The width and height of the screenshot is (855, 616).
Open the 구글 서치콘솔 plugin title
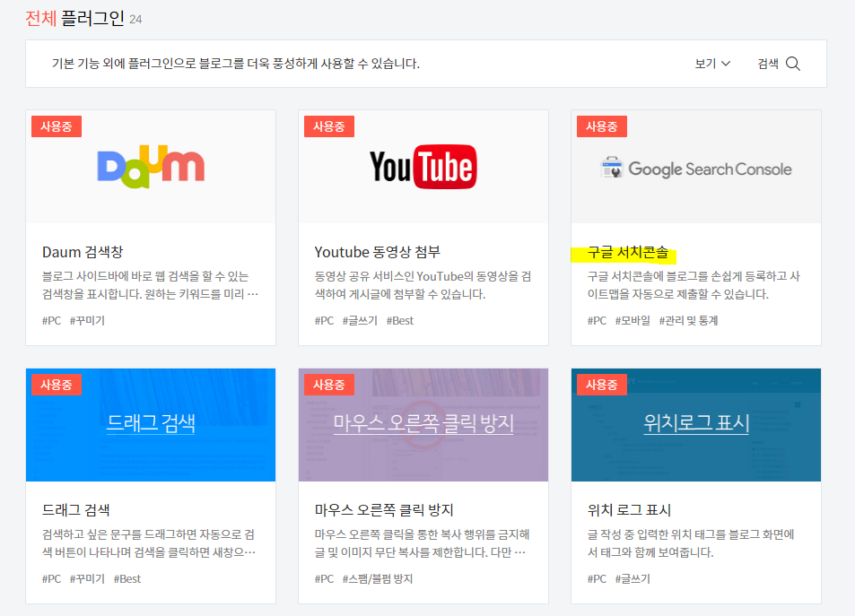click(628, 252)
